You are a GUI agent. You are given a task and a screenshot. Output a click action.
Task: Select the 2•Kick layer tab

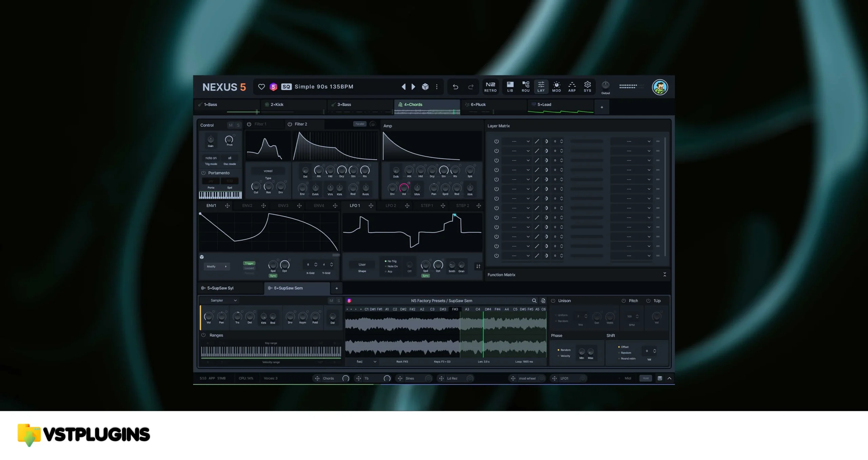click(294, 107)
